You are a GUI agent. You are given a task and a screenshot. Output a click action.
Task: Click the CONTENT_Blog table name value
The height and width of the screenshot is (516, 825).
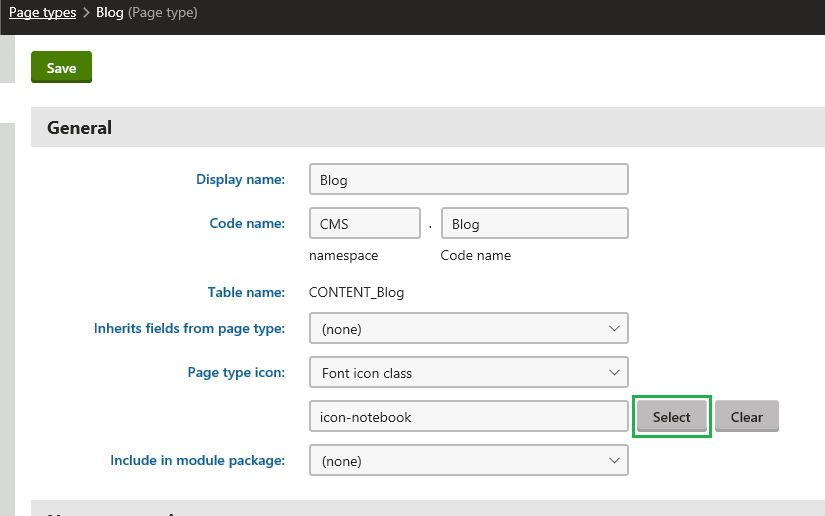click(356, 292)
